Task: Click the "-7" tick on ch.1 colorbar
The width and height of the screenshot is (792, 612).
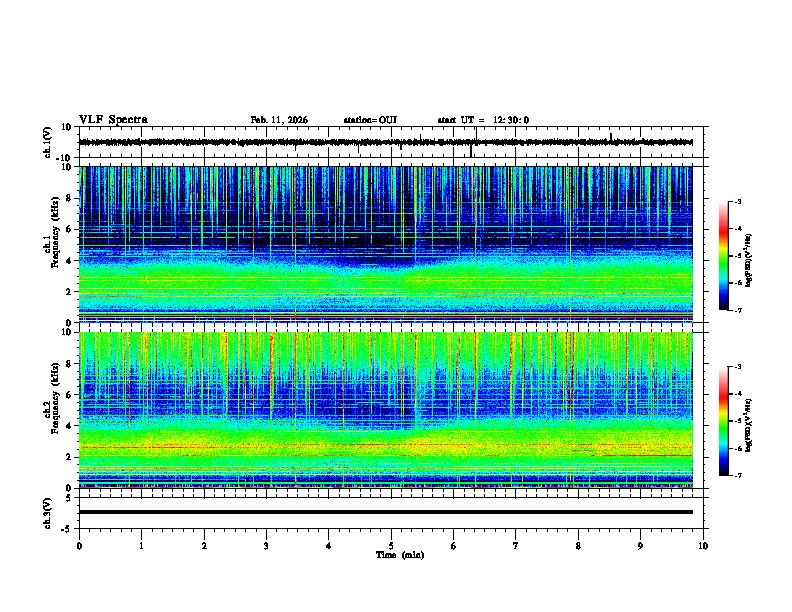Action: 738,311
